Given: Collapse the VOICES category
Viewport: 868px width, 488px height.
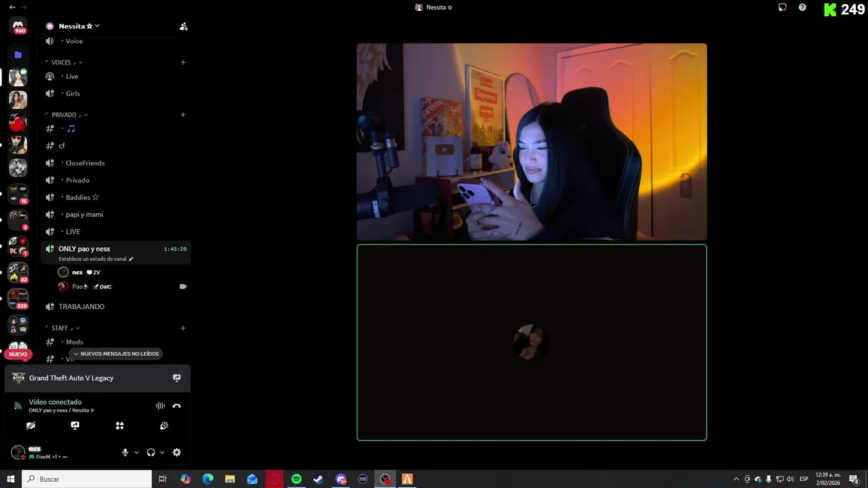Looking at the screenshot, I should pyautogui.click(x=64, y=62).
